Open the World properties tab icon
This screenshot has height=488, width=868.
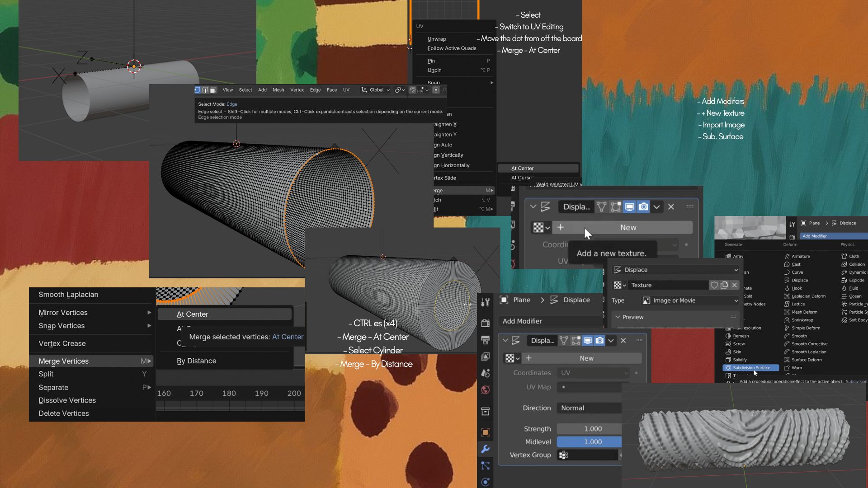click(x=485, y=390)
